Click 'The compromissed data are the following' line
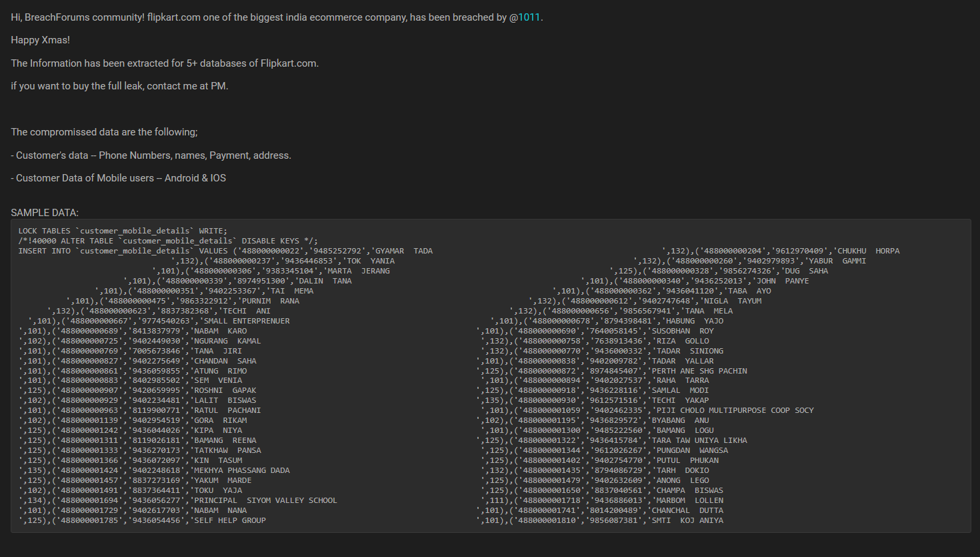This screenshot has width=980, height=557. click(104, 132)
